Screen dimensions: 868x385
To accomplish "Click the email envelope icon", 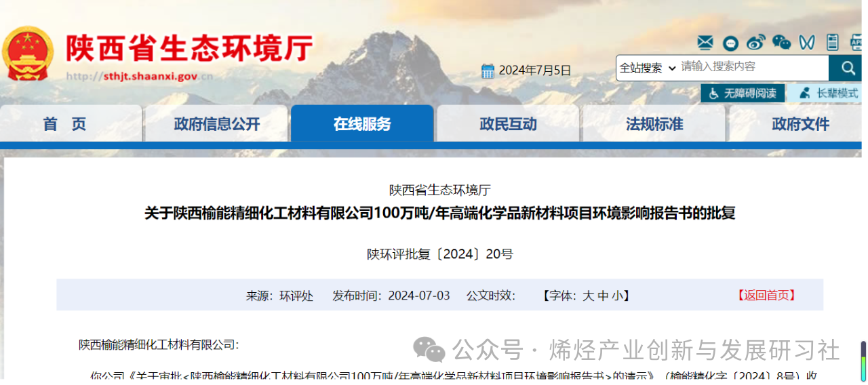I will tap(705, 43).
